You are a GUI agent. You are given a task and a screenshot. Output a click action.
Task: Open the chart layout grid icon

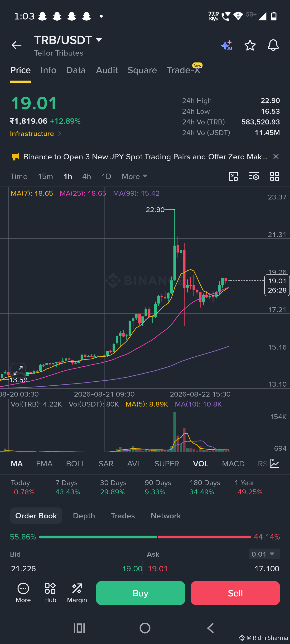(x=275, y=176)
